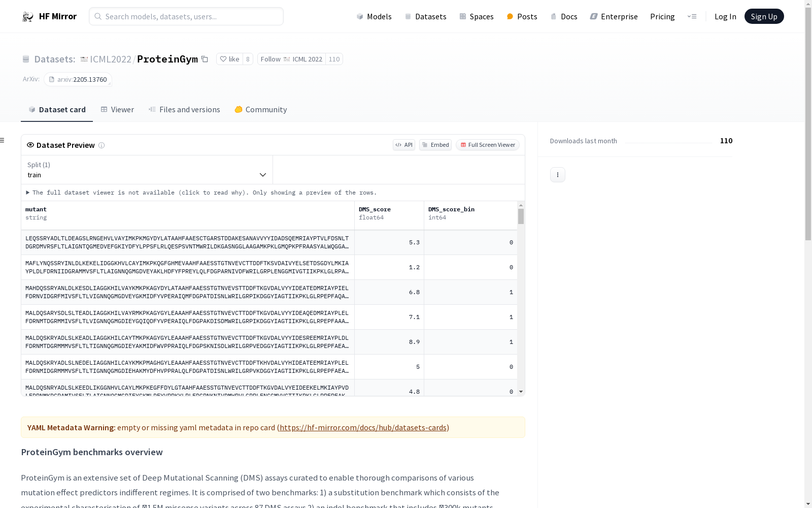Select the row starting with MAFLYNQSSRYINLDL

point(269,267)
